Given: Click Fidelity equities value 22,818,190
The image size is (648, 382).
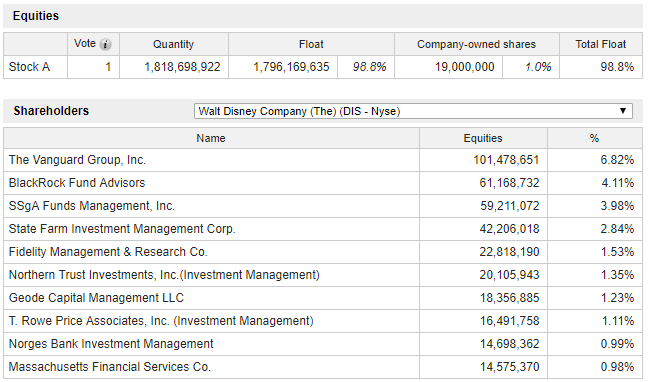Looking at the screenshot, I should (510, 252).
